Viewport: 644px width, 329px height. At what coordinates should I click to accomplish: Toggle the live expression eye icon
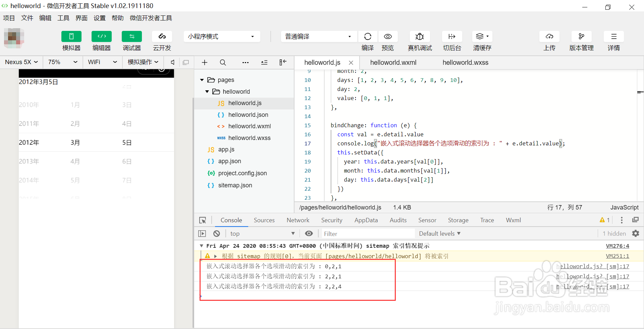(309, 234)
